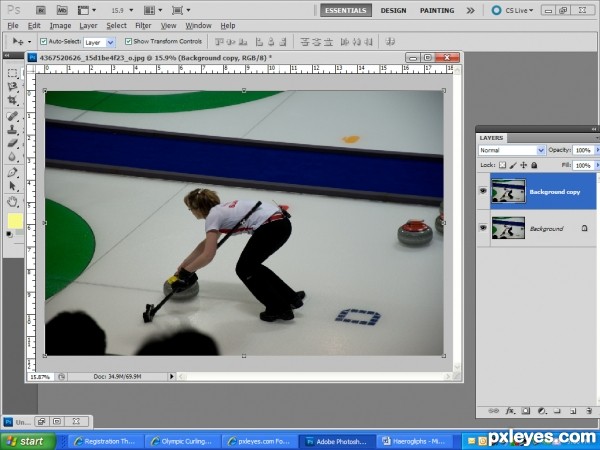The height and width of the screenshot is (450, 600).
Task: Toggle lock transparent pixels
Action: point(502,165)
